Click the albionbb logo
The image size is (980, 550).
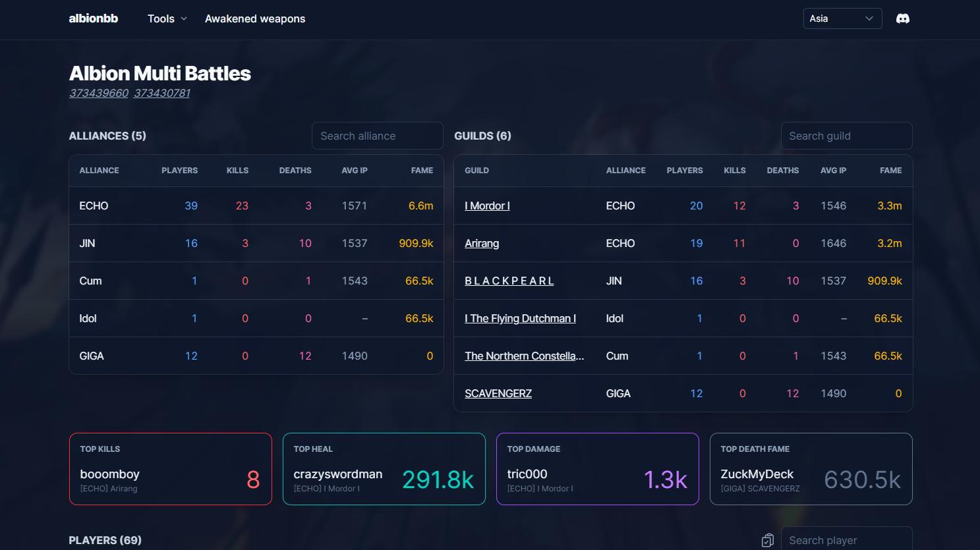[x=94, y=18]
